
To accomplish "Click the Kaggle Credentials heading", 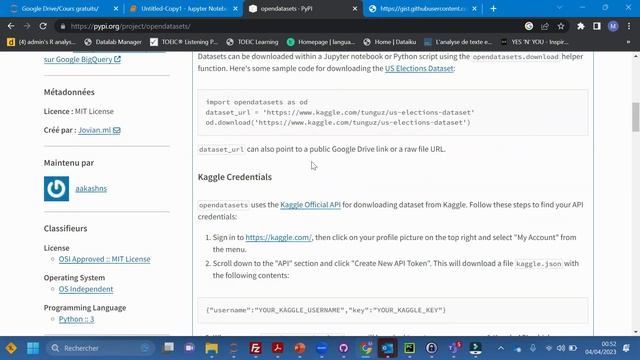I will [x=235, y=177].
